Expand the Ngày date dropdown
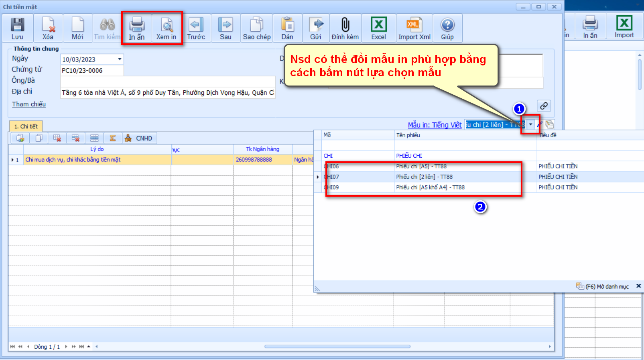 click(120, 59)
